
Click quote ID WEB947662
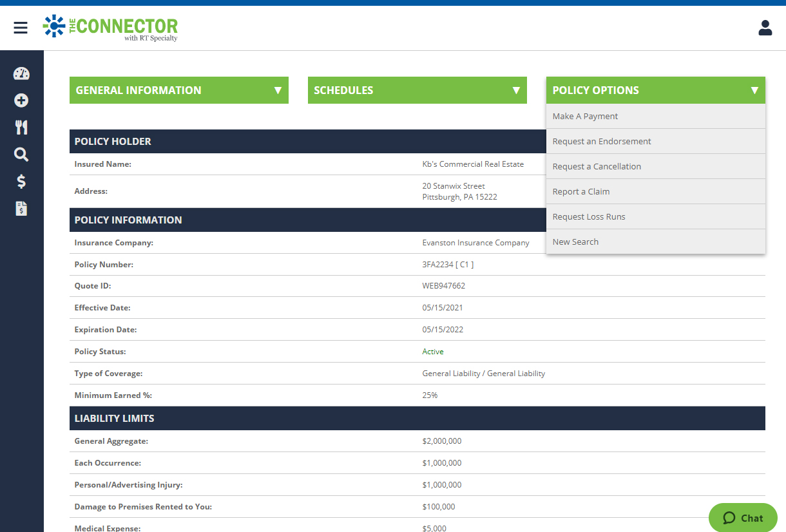point(444,286)
